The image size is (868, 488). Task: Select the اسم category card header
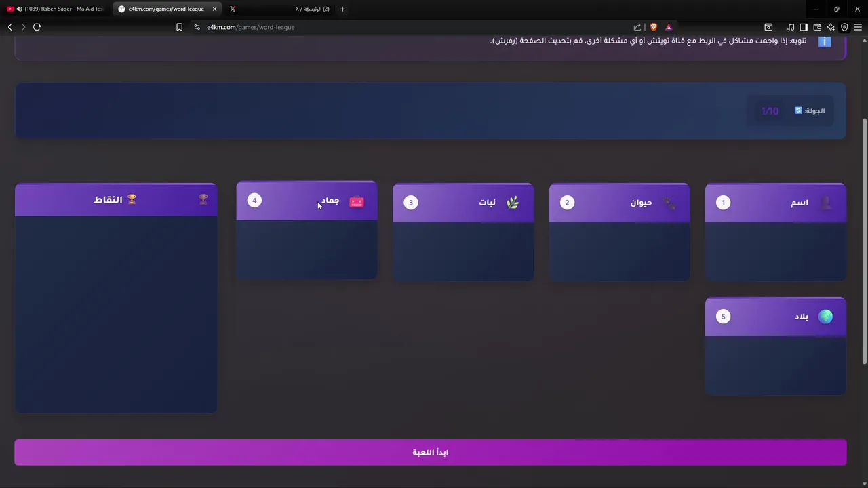776,203
